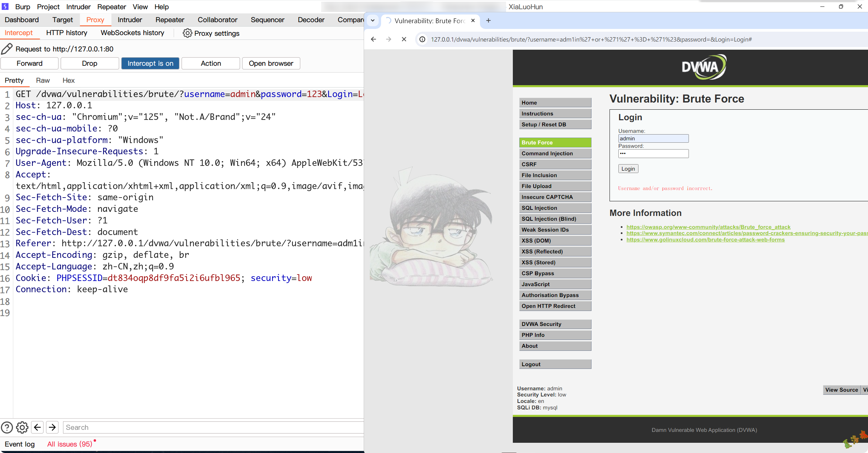Image resolution: width=868 pixels, height=453 pixels.
Task: Open the Burp menu
Action: point(22,7)
